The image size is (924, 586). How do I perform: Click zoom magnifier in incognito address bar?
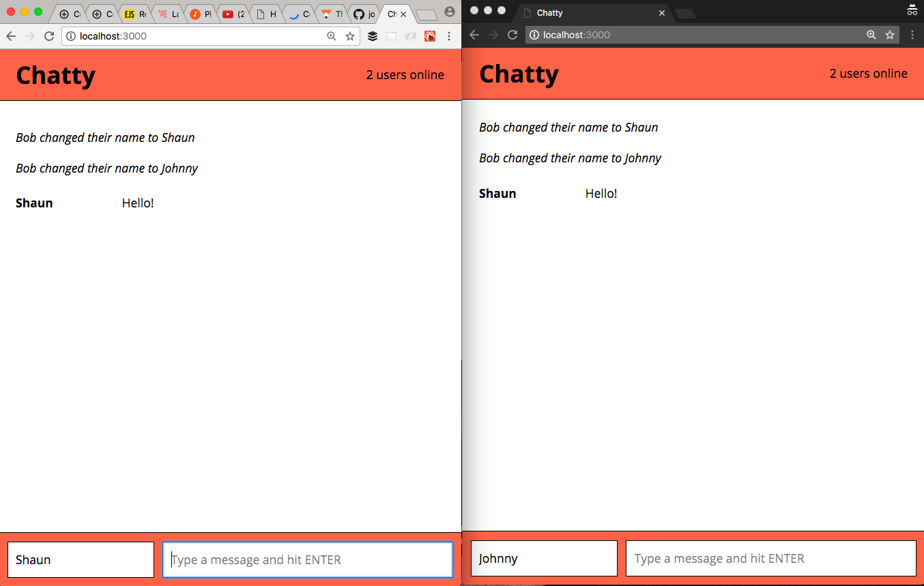tap(871, 35)
